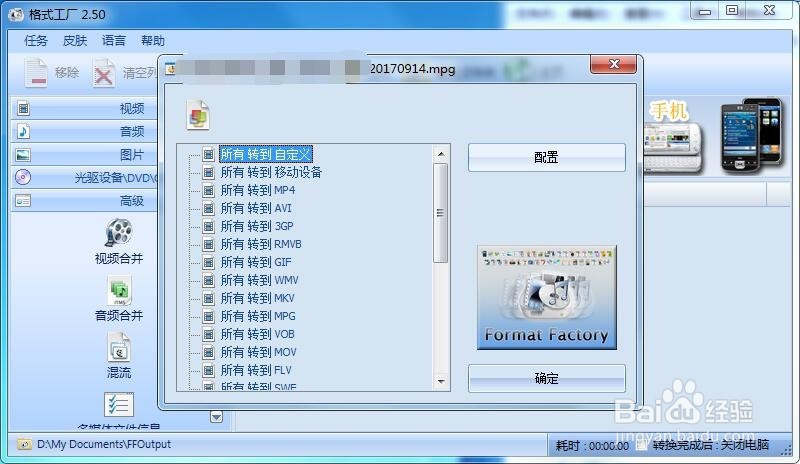Click the format list scroll-down arrow
The height and width of the screenshot is (464, 800).
click(441, 381)
